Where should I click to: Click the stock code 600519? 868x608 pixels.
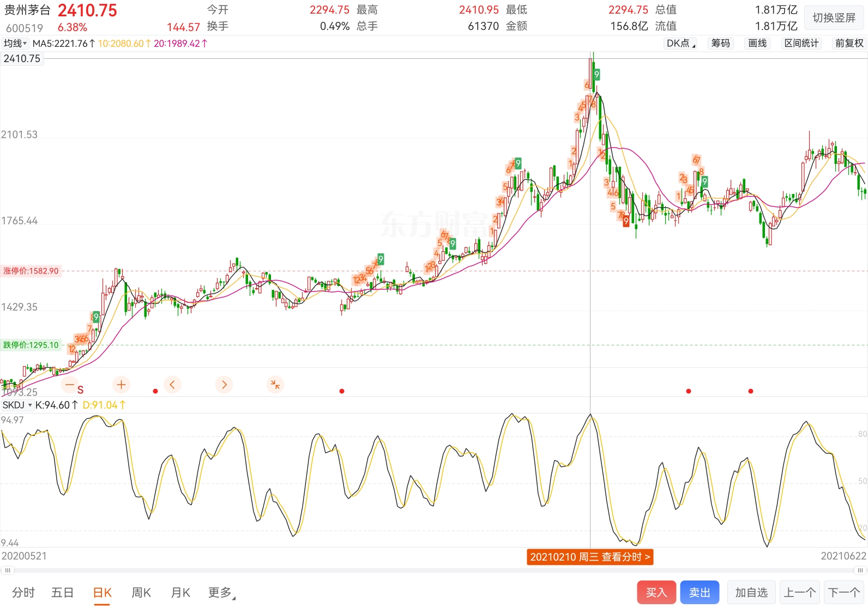coord(25,28)
